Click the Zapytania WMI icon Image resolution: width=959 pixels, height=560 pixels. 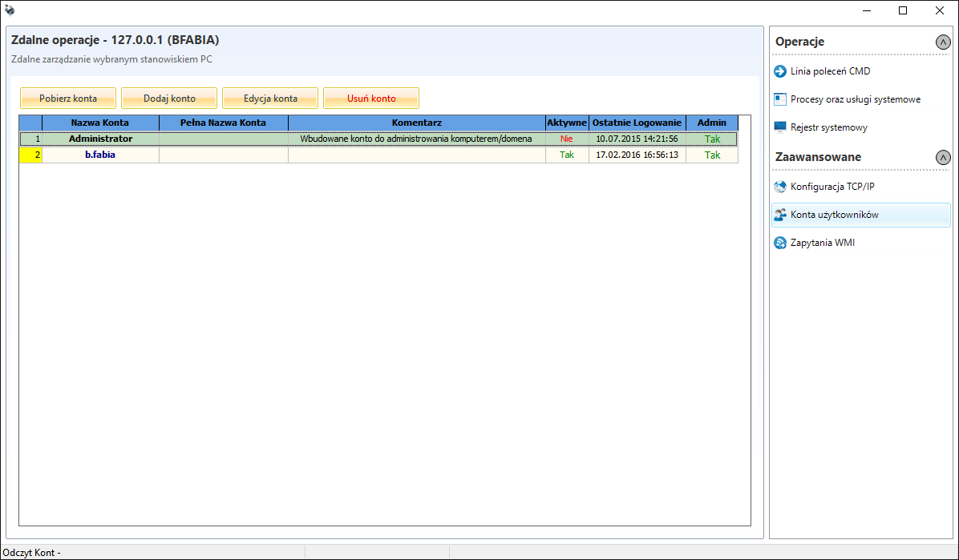click(780, 243)
